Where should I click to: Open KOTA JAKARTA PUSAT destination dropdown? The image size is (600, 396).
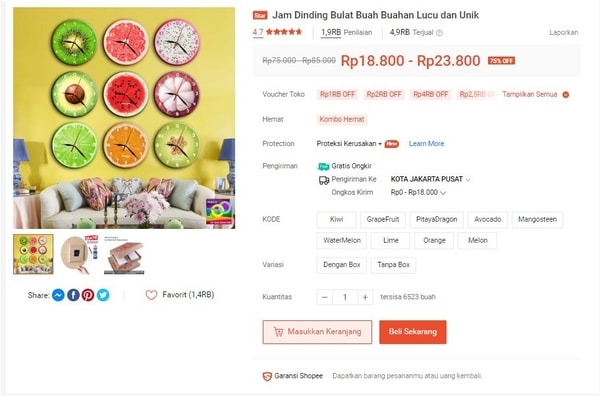[430, 179]
